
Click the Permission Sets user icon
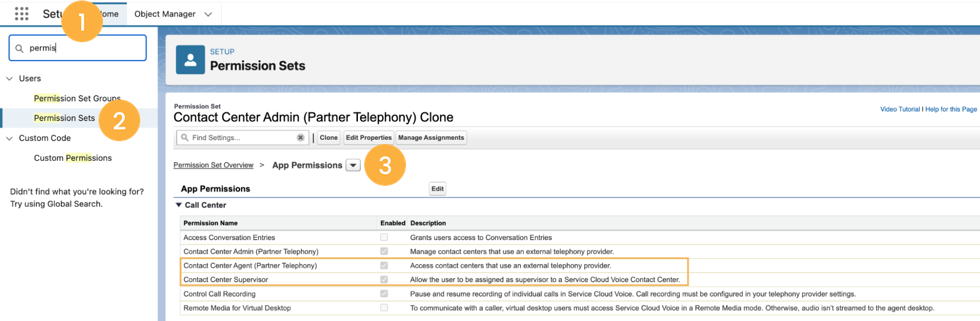pyautogui.click(x=190, y=60)
